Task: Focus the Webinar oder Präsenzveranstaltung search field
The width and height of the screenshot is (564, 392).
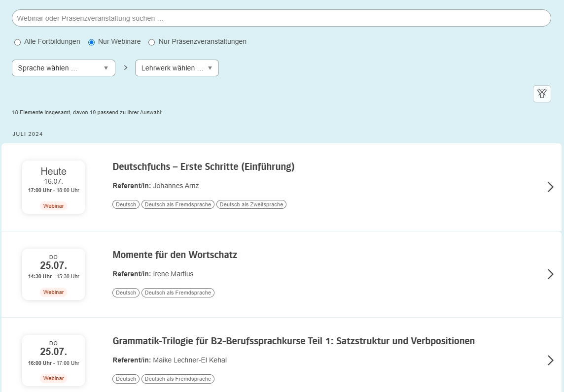Action: 281,18
